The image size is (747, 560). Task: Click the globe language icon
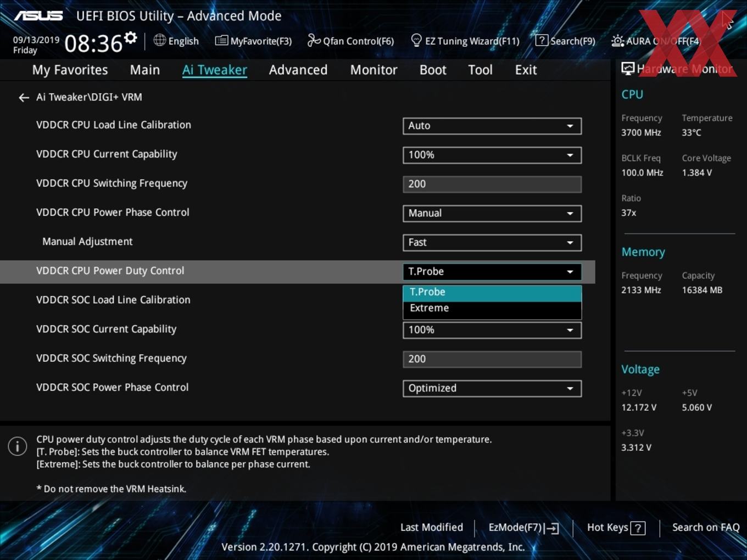coord(160,40)
